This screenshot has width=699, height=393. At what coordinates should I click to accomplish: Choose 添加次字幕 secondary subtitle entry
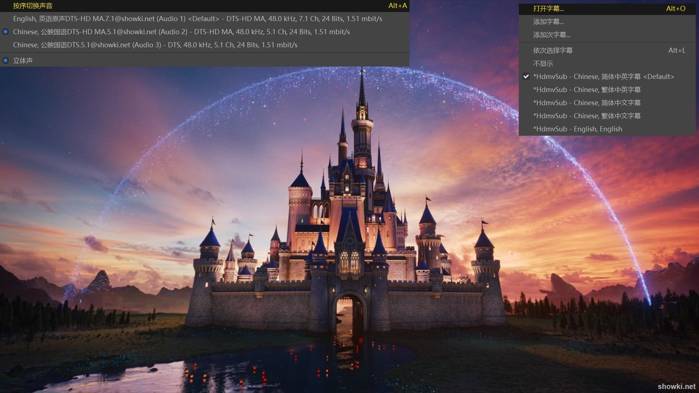click(607, 34)
